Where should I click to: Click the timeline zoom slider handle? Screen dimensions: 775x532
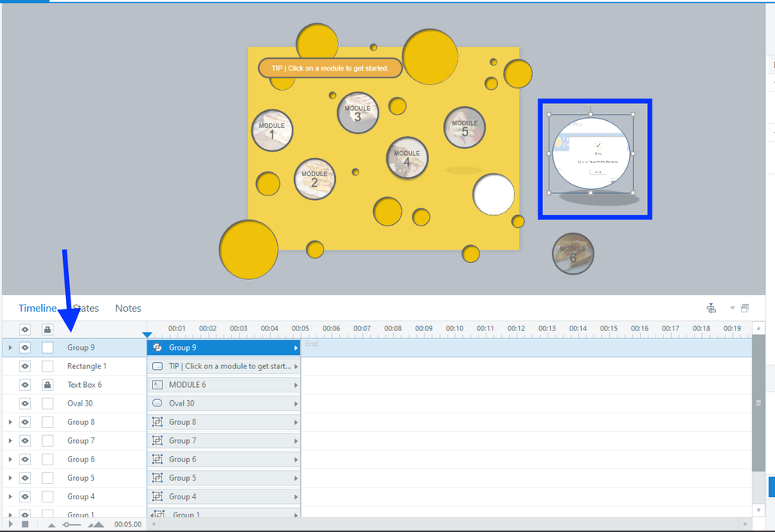click(x=66, y=524)
